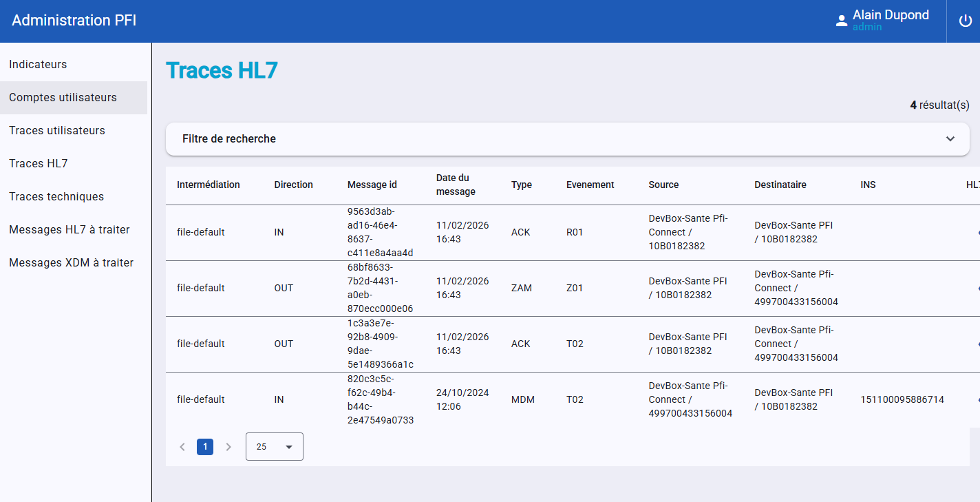Select the ZAM Z01 message row
The image size is (980, 502).
coord(522,288)
